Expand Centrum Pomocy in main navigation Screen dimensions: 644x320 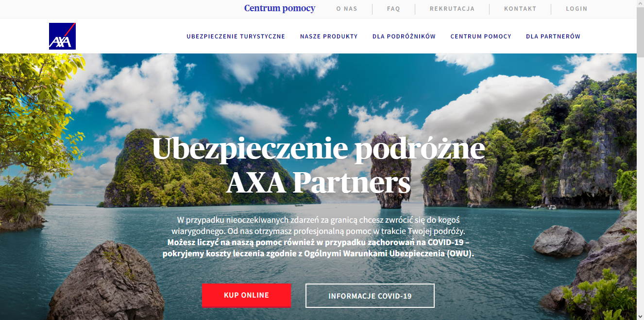(481, 36)
